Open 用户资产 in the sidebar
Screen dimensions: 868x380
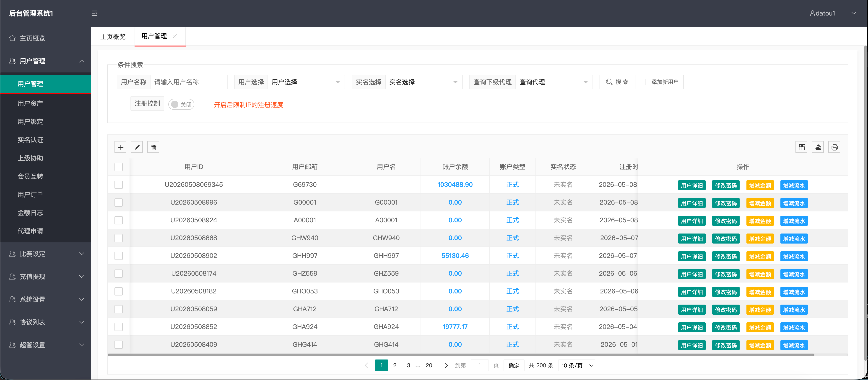point(45,103)
